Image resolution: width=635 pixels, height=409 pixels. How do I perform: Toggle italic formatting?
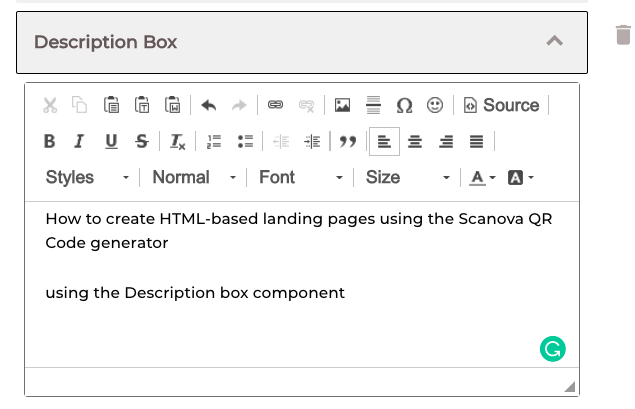pyautogui.click(x=79, y=141)
